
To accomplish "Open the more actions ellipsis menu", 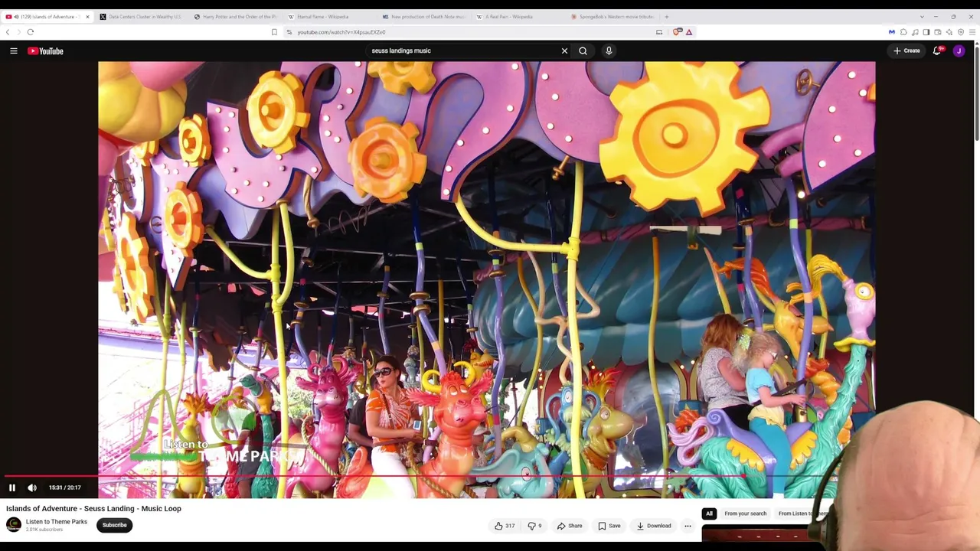I will (688, 526).
